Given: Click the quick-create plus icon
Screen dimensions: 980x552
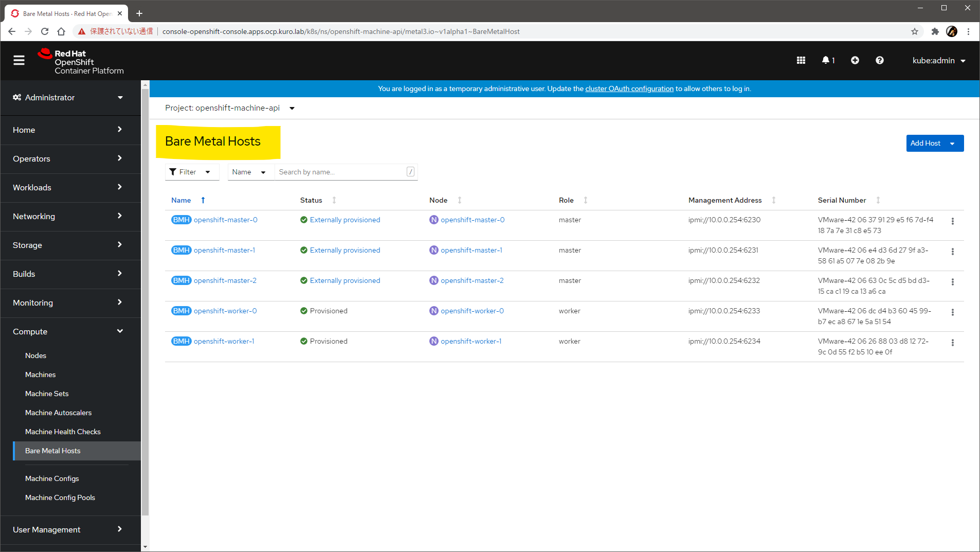Looking at the screenshot, I should click(855, 60).
